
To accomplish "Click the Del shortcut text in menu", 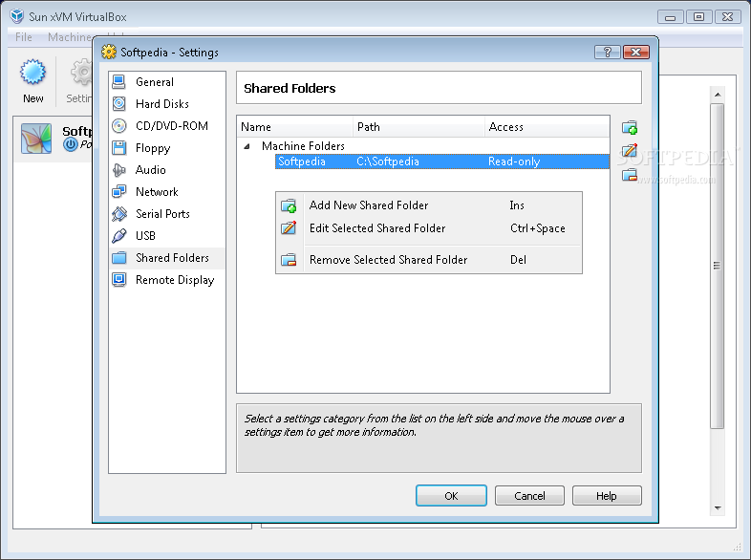I will tap(518, 260).
